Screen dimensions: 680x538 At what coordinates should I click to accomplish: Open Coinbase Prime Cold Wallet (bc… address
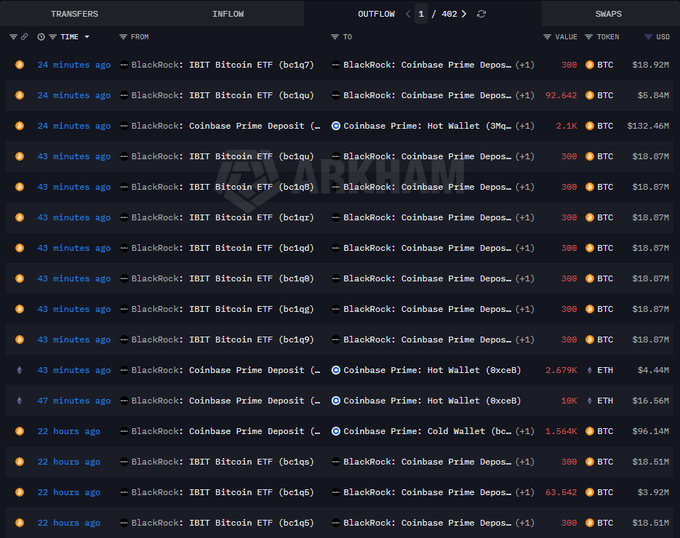(x=427, y=431)
